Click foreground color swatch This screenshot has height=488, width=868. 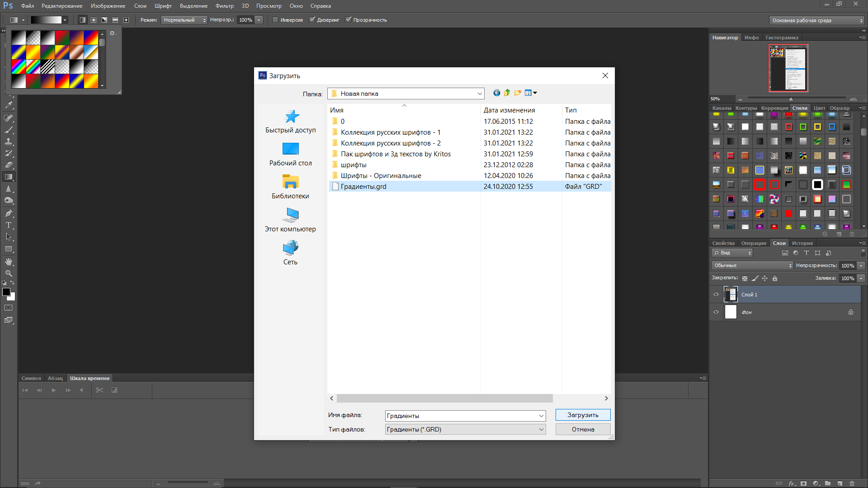tap(6, 292)
